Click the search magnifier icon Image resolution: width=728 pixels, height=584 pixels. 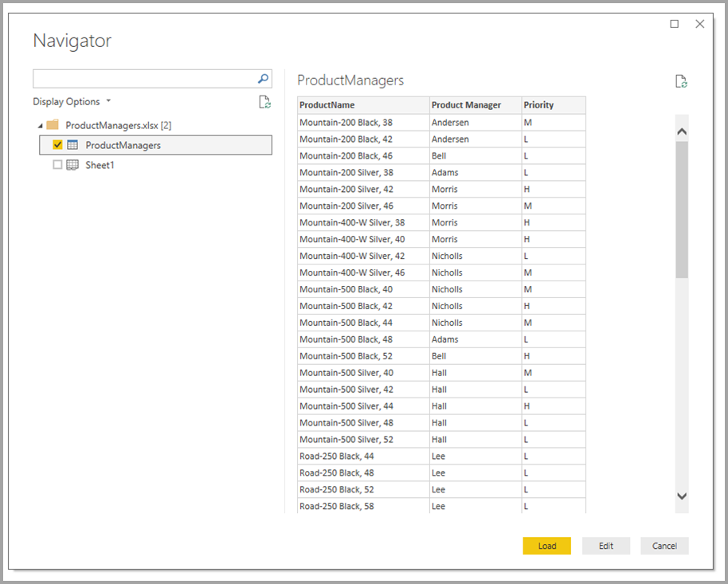point(263,78)
